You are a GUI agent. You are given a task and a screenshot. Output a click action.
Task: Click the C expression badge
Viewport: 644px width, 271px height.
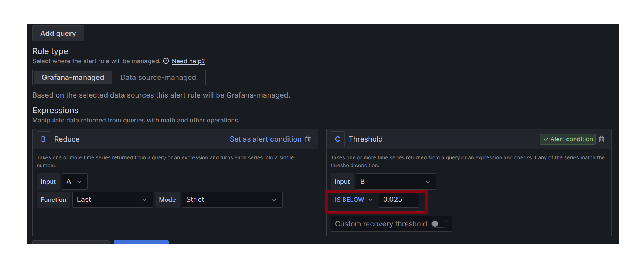click(337, 139)
